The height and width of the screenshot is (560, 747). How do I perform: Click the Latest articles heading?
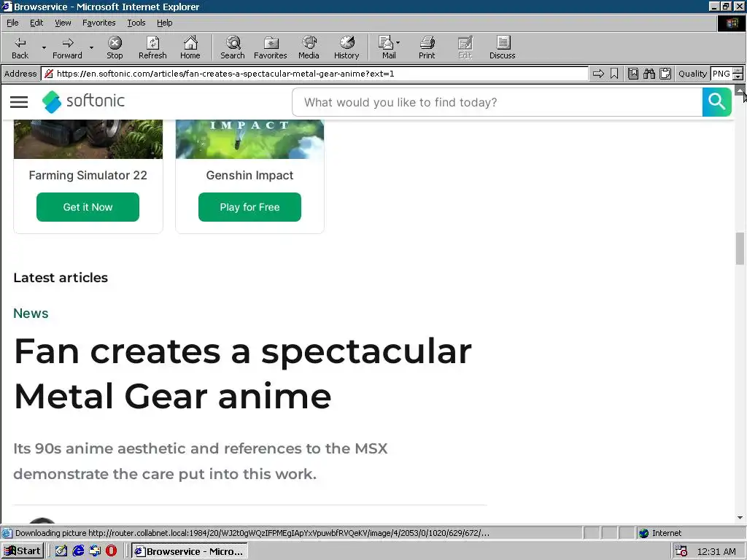tap(61, 278)
